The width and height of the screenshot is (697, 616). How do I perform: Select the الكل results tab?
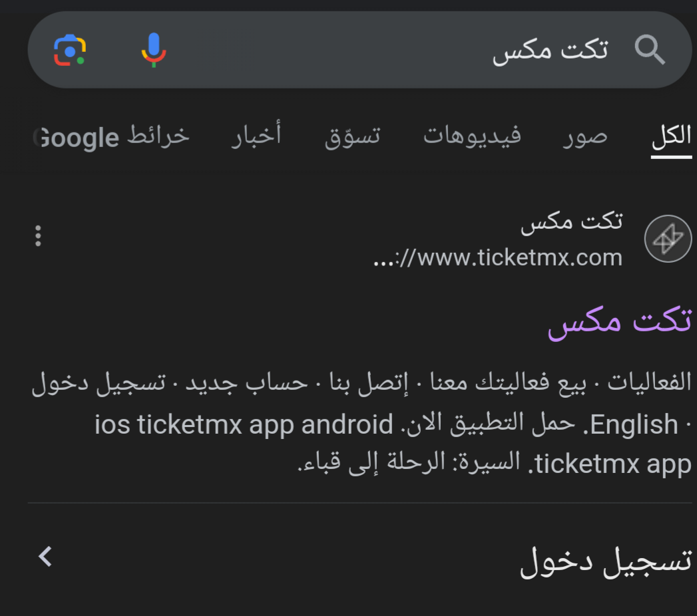pos(671,136)
